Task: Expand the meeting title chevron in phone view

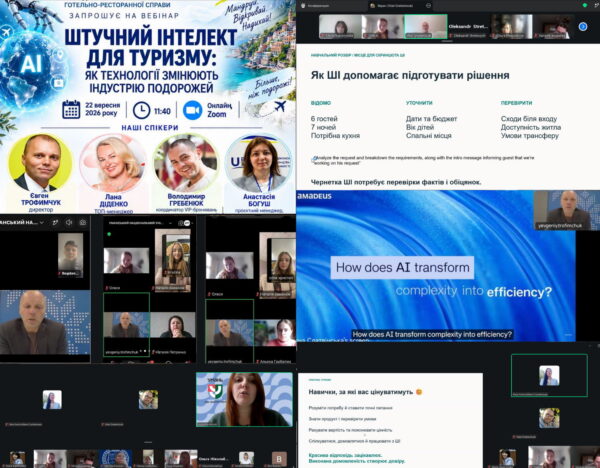Action: pyautogui.click(x=42, y=222)
